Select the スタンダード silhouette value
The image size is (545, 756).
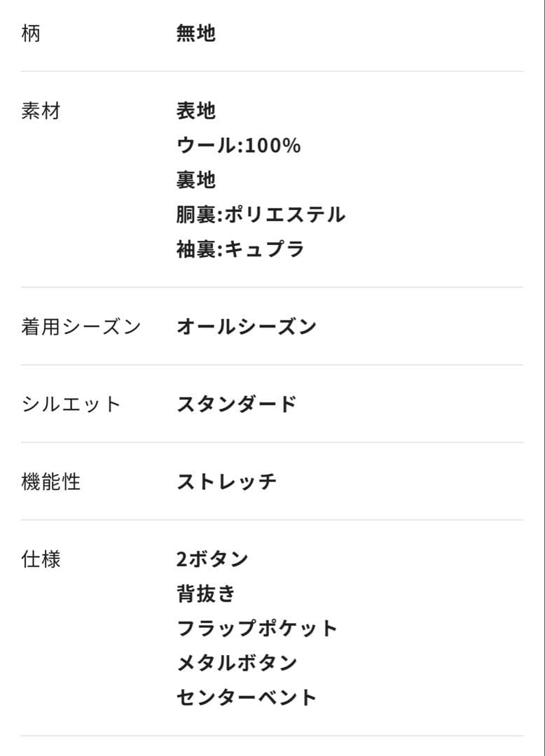[237, 405]
